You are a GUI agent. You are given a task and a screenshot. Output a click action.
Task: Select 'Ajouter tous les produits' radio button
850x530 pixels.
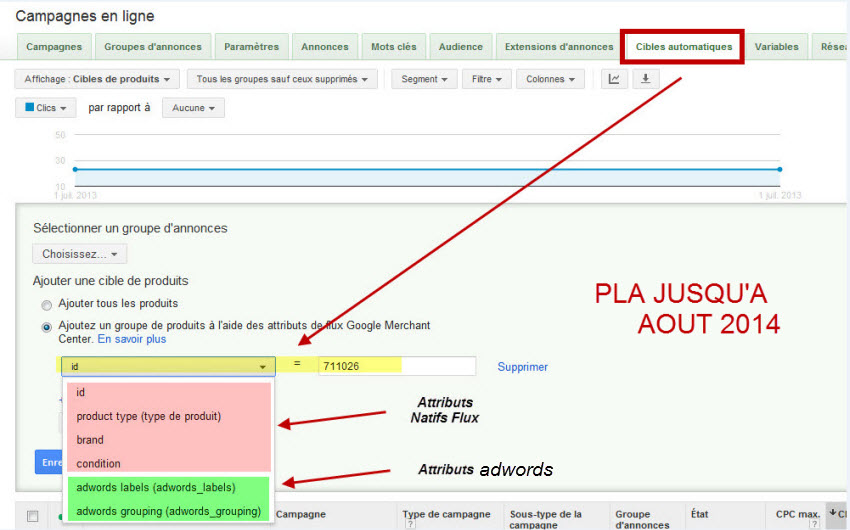(47, 305)
